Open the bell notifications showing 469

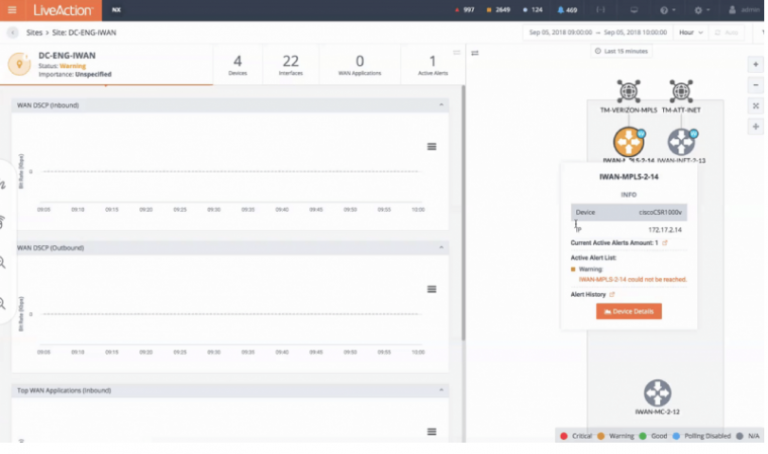point(567,10)
